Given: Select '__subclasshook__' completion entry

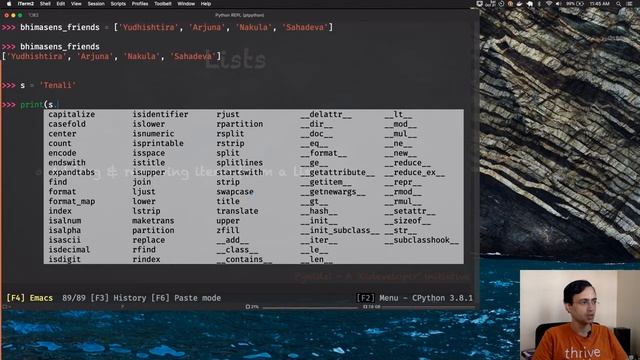Looking at the screenshot, I should [x=421, y=240].
